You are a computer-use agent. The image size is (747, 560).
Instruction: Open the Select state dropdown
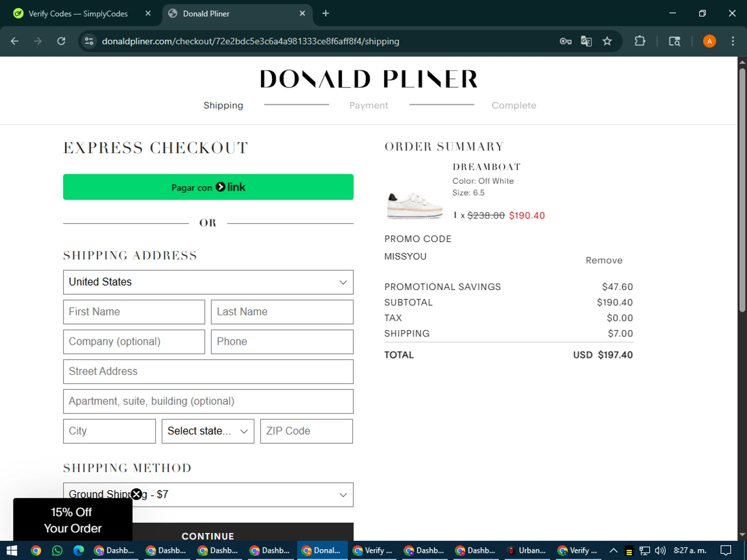point(208,431)
